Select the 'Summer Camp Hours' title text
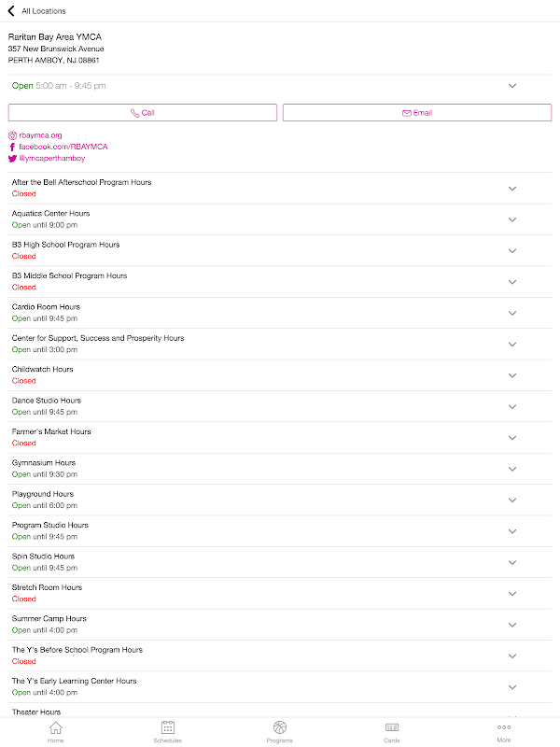 click(49, 618)
